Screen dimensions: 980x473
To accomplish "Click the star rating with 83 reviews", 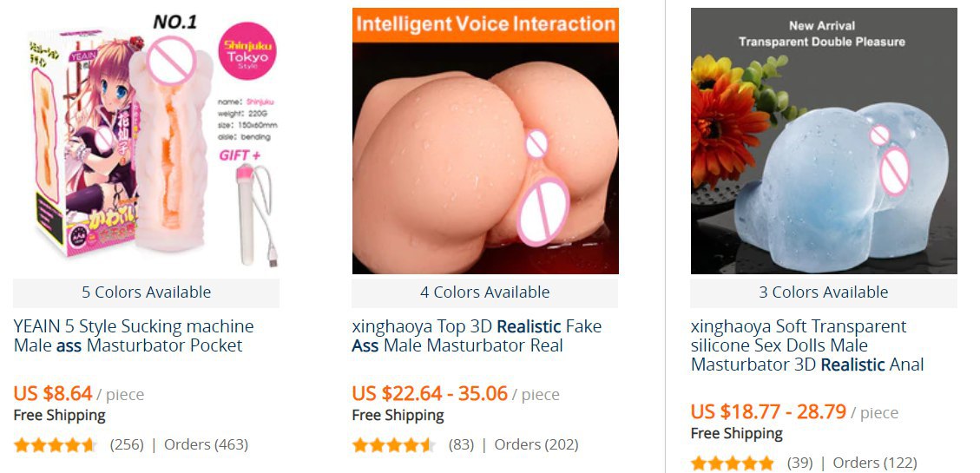I will point(394,445).
